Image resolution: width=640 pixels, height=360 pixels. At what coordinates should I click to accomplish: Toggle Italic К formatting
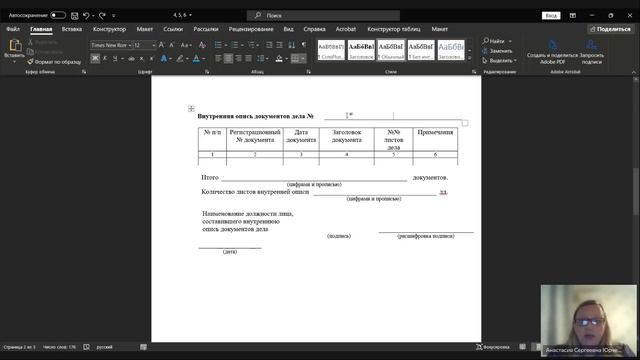105,59
